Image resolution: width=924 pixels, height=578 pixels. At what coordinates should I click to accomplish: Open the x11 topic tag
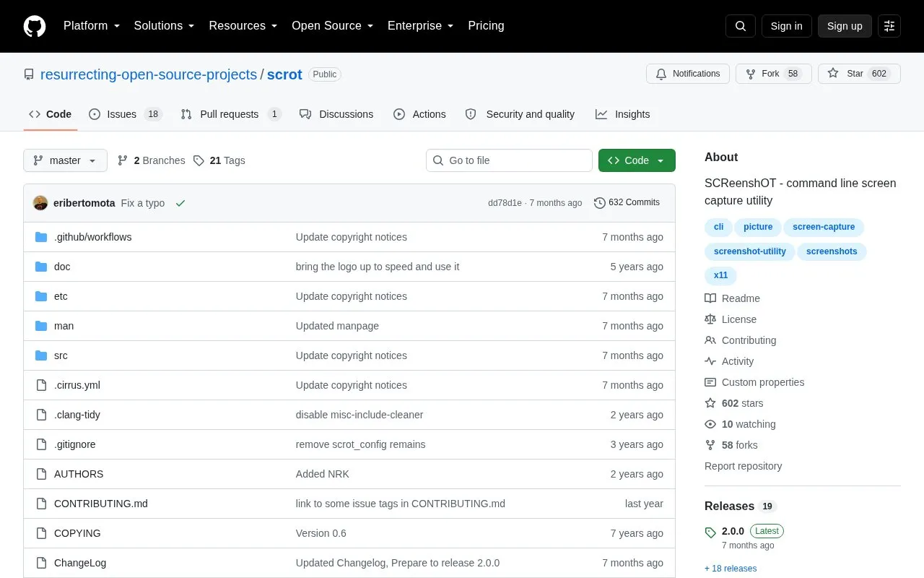pos(720,276)
